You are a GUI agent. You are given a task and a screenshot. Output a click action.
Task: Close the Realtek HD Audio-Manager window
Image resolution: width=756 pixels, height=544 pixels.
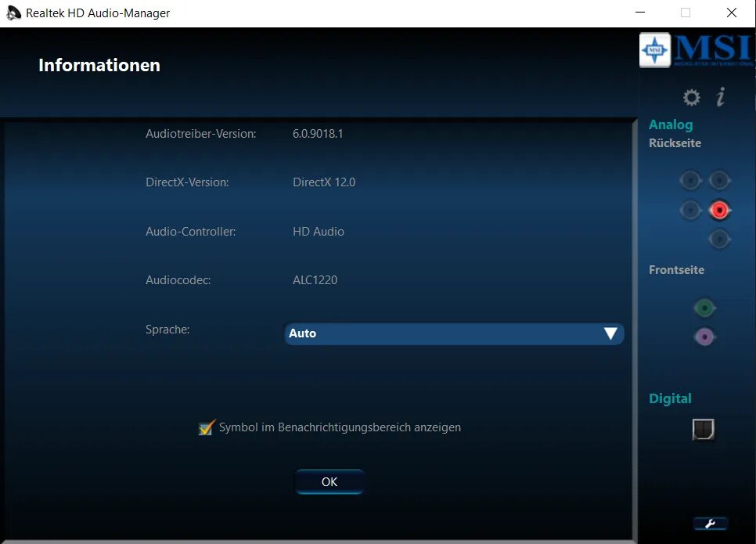732,13
